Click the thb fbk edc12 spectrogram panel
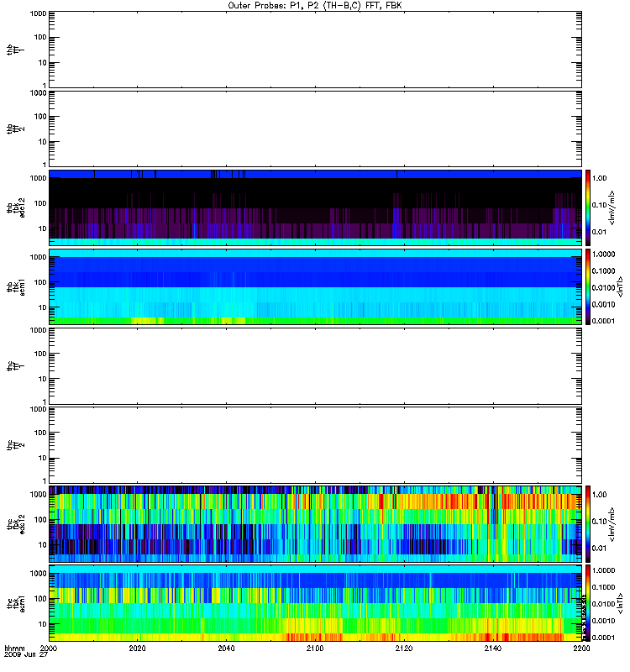This screenshot has height=672, width=630. [315, 207]
